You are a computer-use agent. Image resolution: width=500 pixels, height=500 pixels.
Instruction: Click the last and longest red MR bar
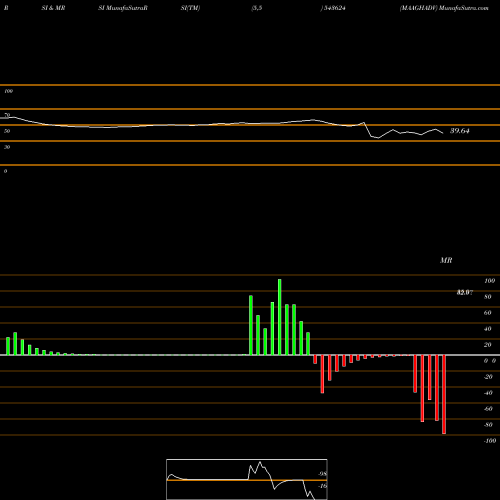pos(444,394)
